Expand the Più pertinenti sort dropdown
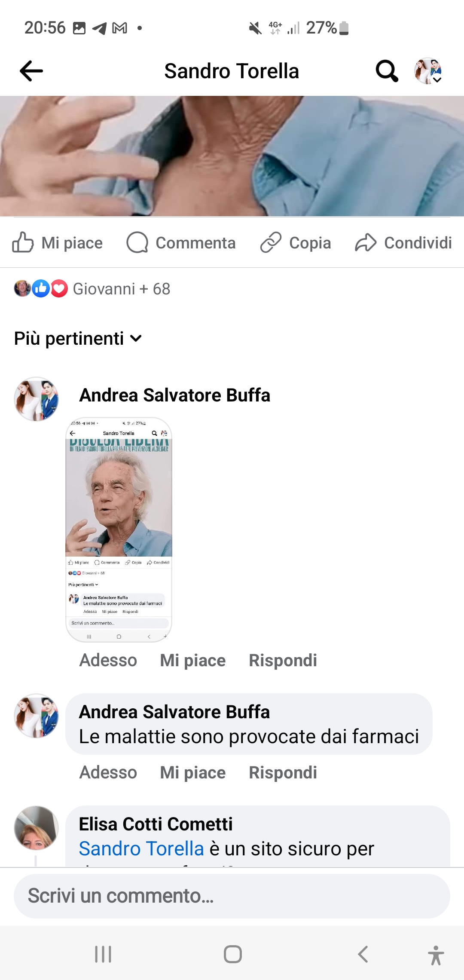The height and width of the screenshot is (980, 464). 78,338
